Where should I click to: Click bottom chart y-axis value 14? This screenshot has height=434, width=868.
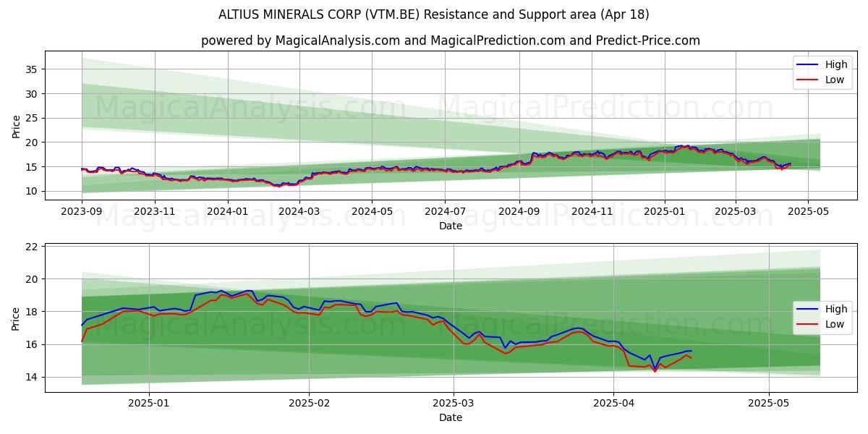33,377
